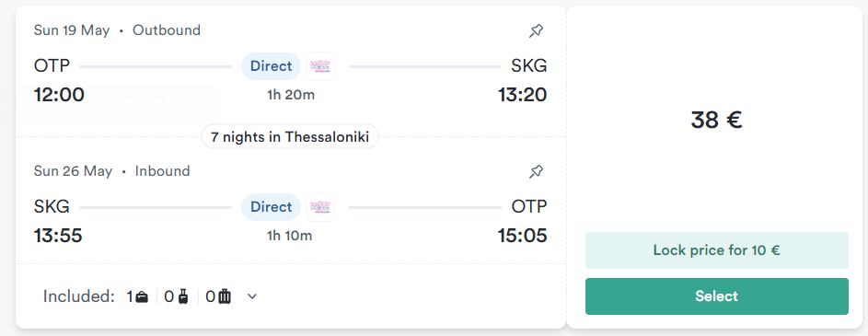The width and height of the screenshot is (868, 336).
Task: Select this 38 € flight
Action: coord(717,296)
